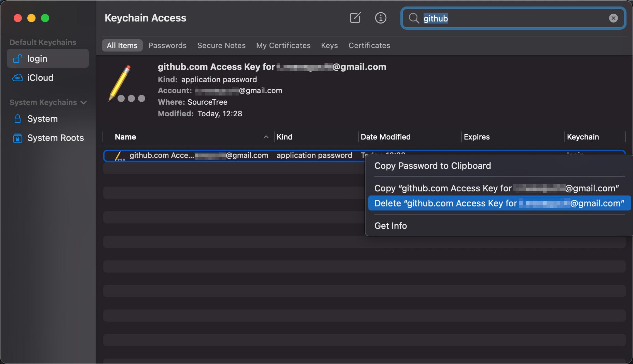Select the Keys tab

pos(329,45)
